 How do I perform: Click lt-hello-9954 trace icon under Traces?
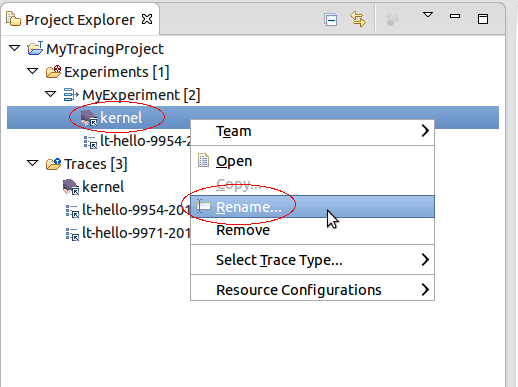(x=72, y=211)
